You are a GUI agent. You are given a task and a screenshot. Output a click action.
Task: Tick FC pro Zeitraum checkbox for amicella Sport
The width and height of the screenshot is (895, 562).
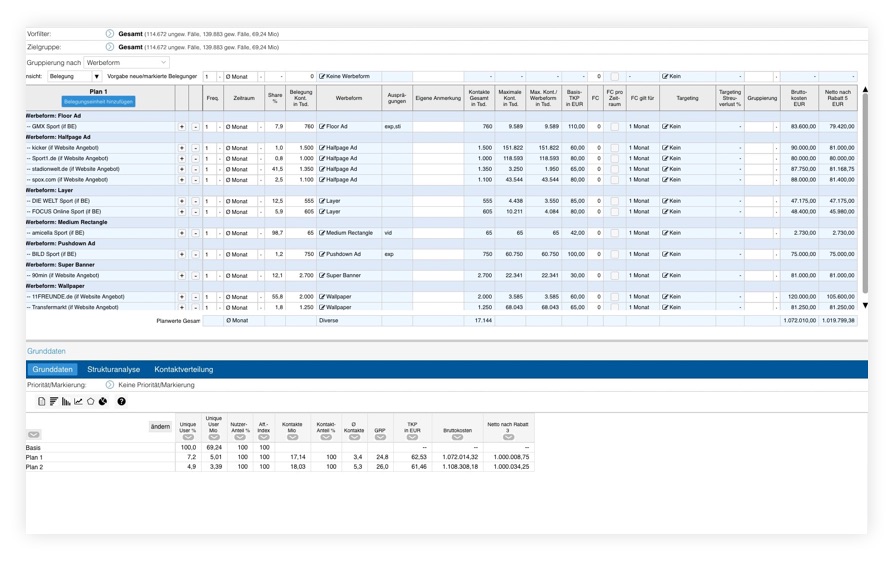click(x=614, y=233)
